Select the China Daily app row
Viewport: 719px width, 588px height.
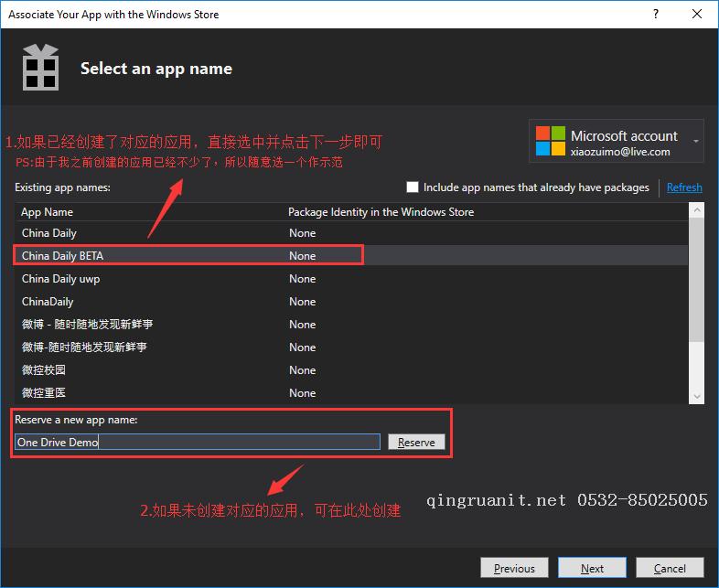pyautogui.click(x=351, y=233)
